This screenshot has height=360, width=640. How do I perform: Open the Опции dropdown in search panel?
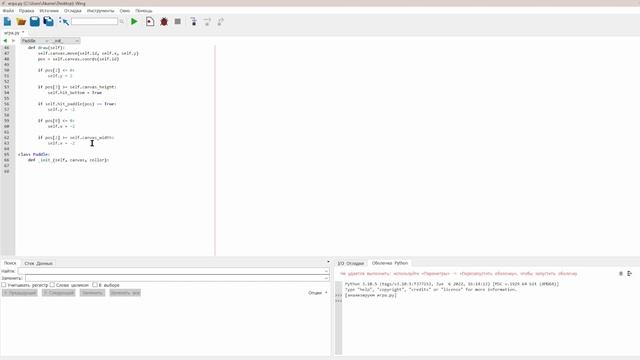coord(318,293)
